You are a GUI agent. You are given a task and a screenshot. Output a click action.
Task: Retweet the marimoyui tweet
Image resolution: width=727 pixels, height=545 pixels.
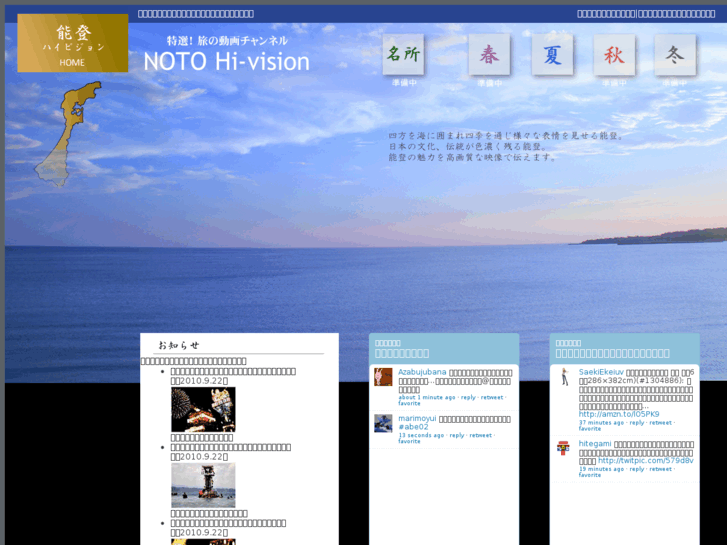coord(480,436)
